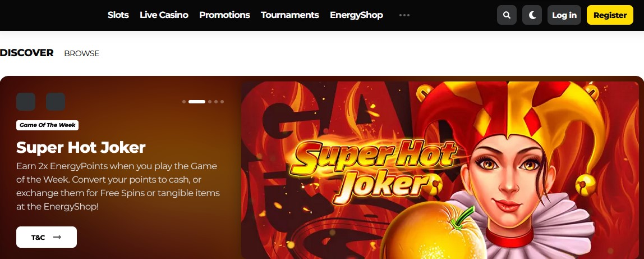This screenshot has width=644, height=259.
Task: Go to Promotions page
Action: tap(224, 15)
